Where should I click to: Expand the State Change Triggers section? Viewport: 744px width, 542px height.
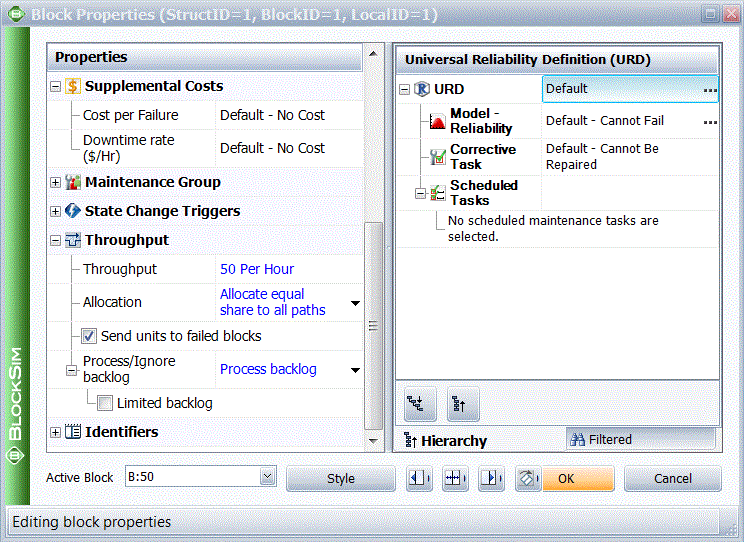(56, 212)
